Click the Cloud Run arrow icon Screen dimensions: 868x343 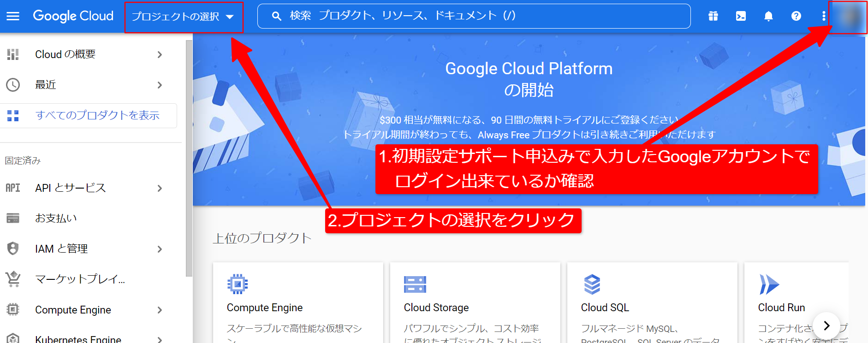click(x=769, y=284)
